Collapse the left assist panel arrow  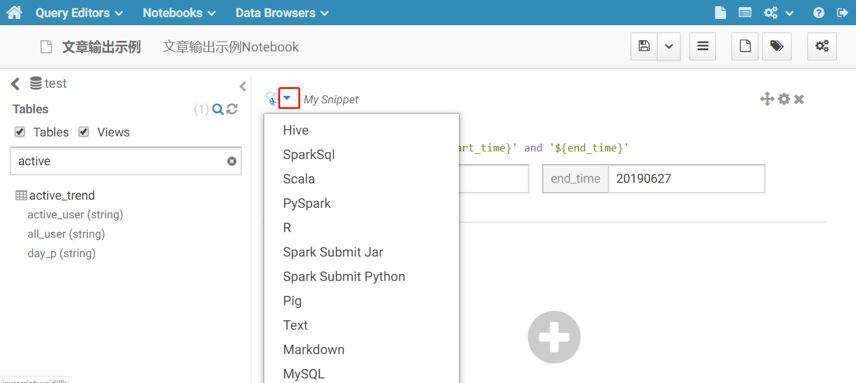coord(242,86)
